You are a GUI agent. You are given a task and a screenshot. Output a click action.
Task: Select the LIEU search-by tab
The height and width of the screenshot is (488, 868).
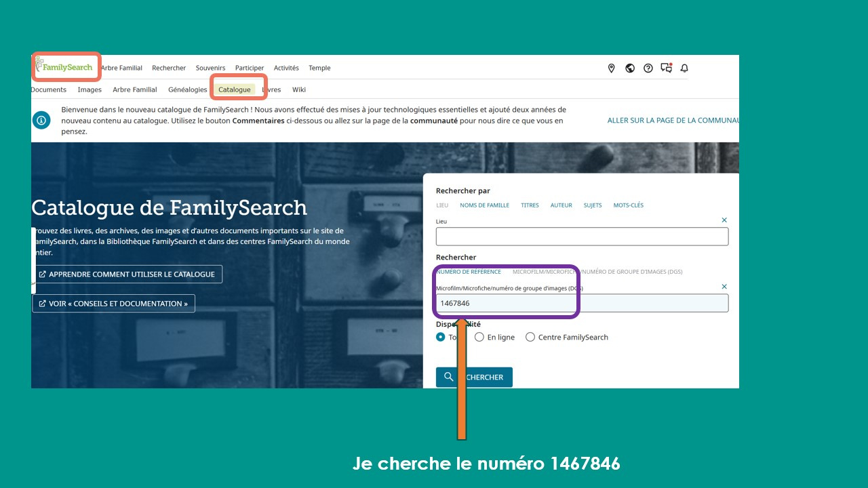click(x=442, y=205)
